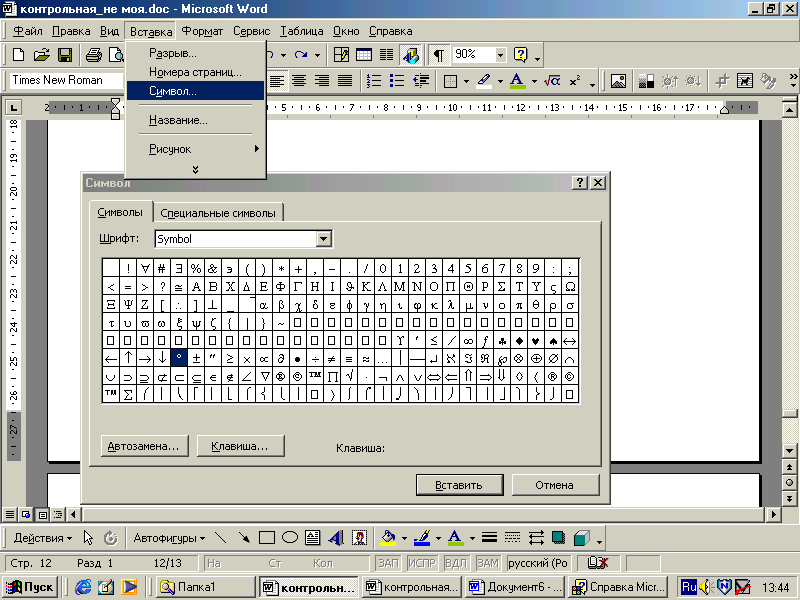Select the Oval drawing tool
Viewport: 800px width, 600px height.
[290, 537]
